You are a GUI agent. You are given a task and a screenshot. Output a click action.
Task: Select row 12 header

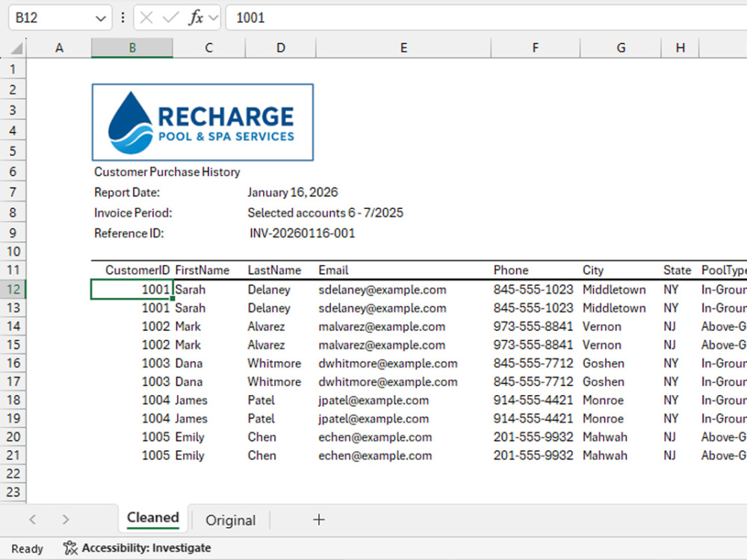(13, 289)
